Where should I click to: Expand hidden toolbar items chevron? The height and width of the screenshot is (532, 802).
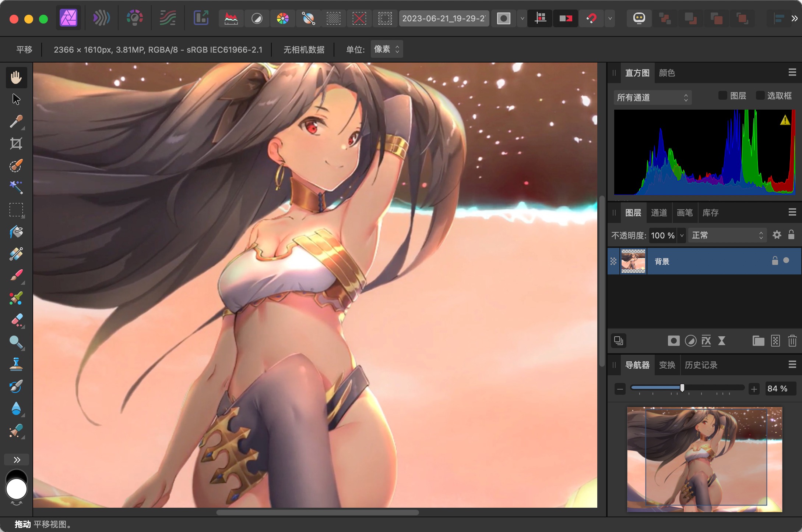(794, 18)
